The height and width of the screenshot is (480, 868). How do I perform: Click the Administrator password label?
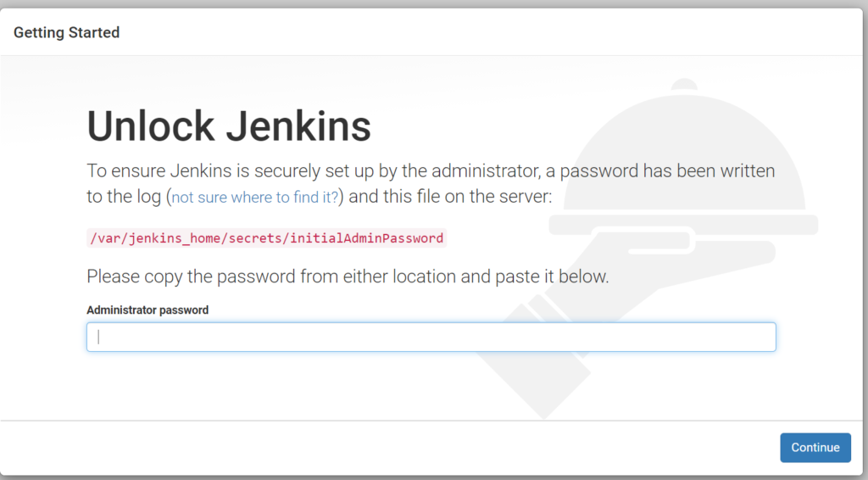pos(147,310)
